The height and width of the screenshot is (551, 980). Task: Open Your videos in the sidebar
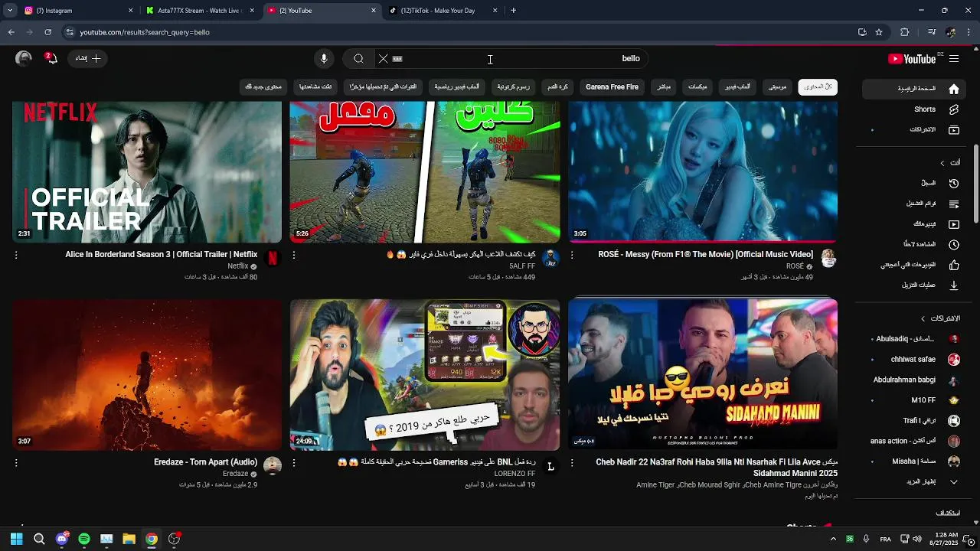(915, 224)
